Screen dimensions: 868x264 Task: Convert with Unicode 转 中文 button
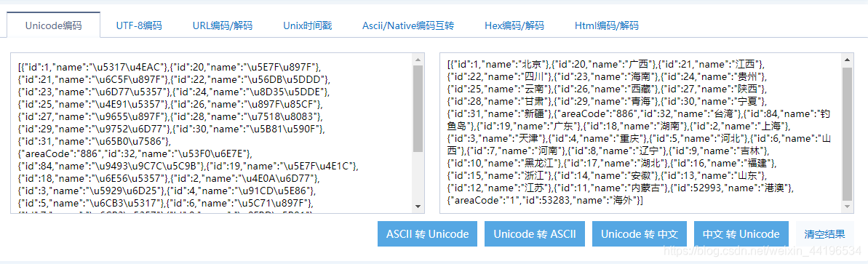(x=639, y=234)
